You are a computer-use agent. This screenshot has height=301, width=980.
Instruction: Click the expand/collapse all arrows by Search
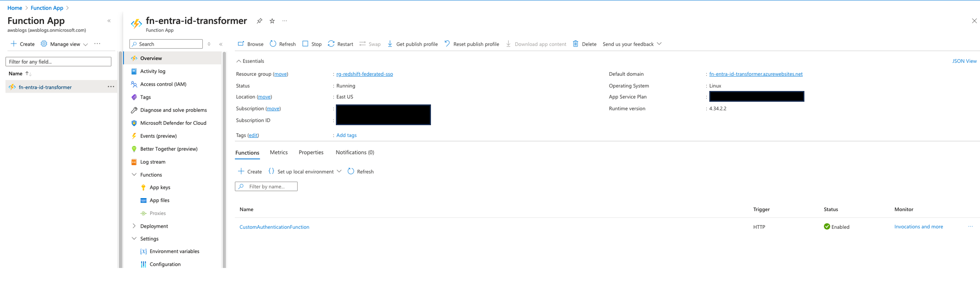click(x=209, y=44)
